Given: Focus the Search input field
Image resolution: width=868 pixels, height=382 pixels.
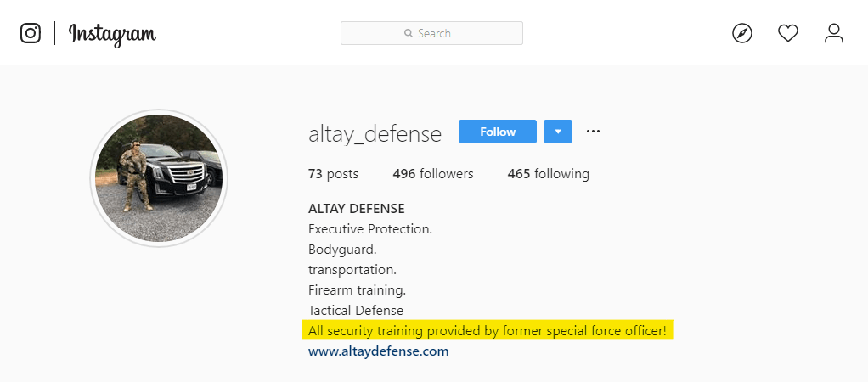Looking at the screenshot, I should tap(431, 33).
